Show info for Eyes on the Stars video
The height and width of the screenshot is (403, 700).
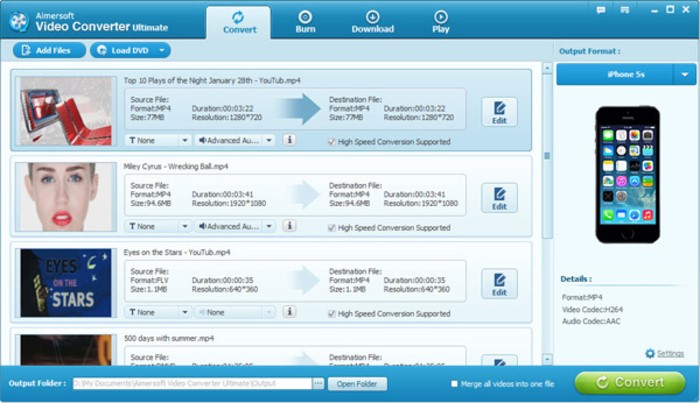pos(289,312)
